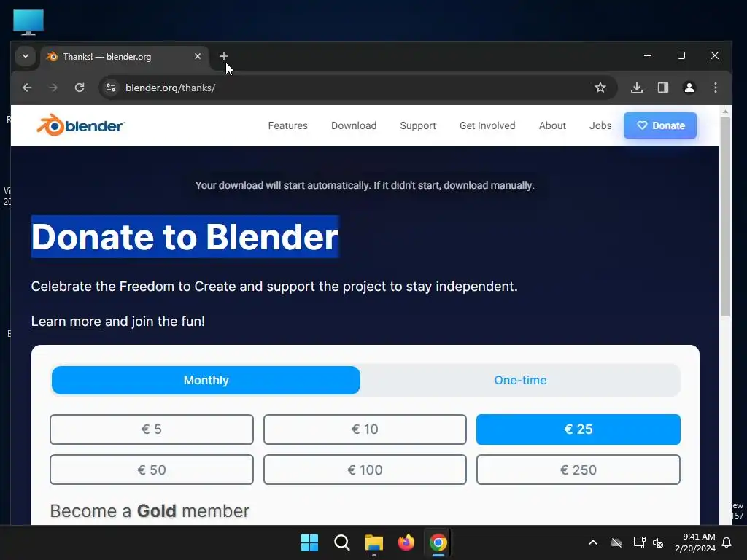
Task: Open the Chrome profile icon
Action: [689, 87]
